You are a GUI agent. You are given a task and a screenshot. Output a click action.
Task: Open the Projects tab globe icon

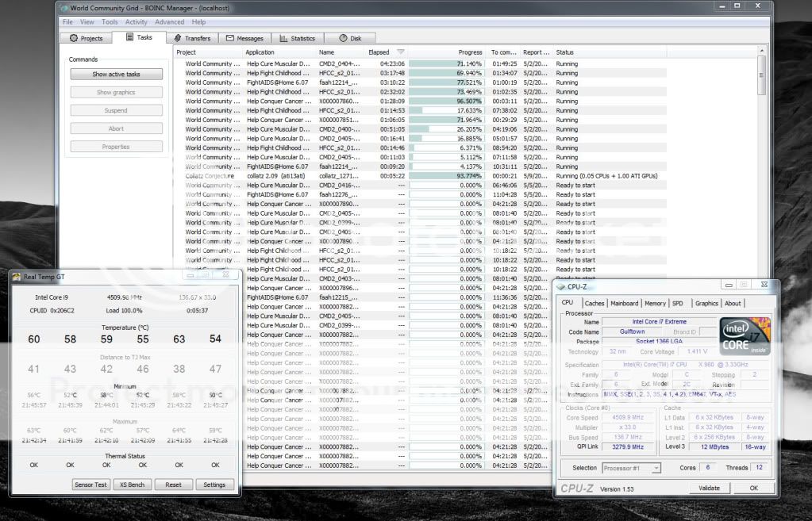[x=74, y=38]
